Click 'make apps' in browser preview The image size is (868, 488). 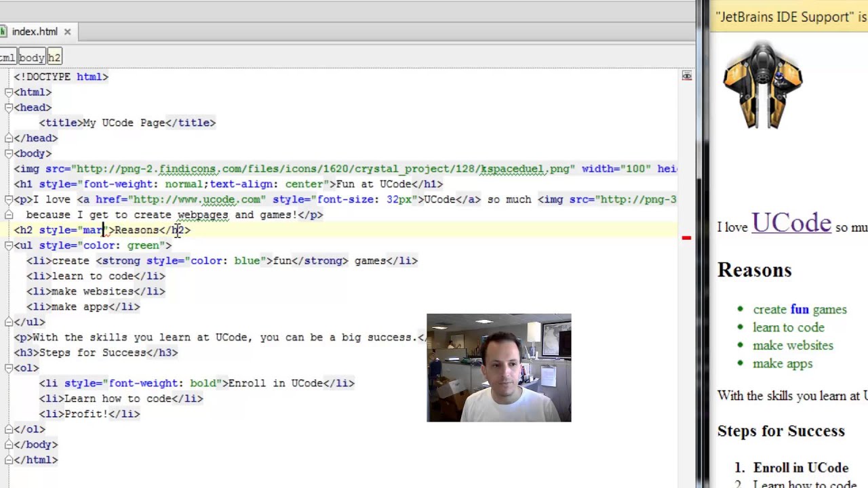pyautogui.click(x=783, y=364)
